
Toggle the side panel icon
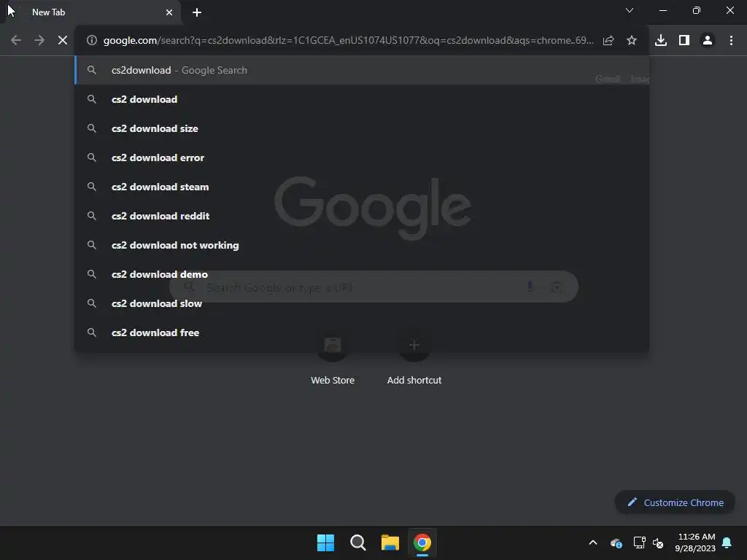pyautogui.click(x=684, y=41)
